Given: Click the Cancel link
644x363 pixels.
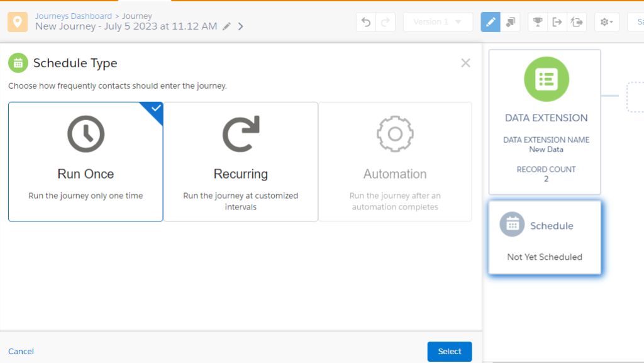Looking at the screenshot, I should tap(21, 352).
